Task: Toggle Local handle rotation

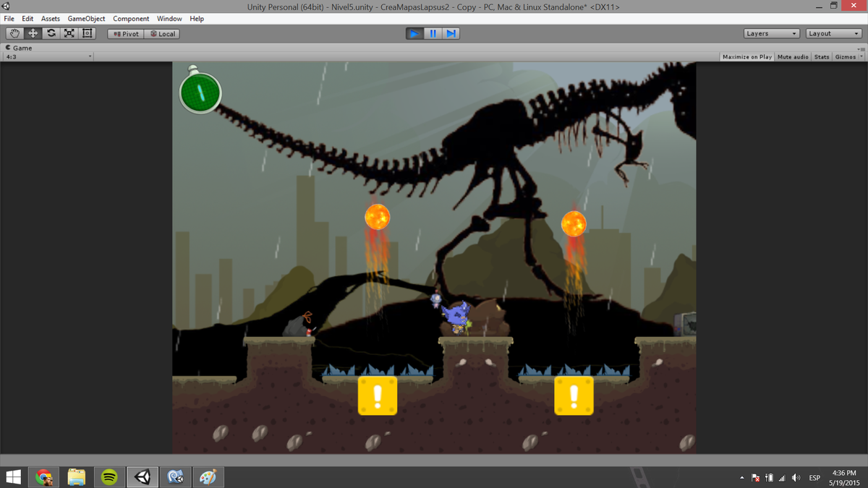Action: pyautogui.click(x=162, y=34)
